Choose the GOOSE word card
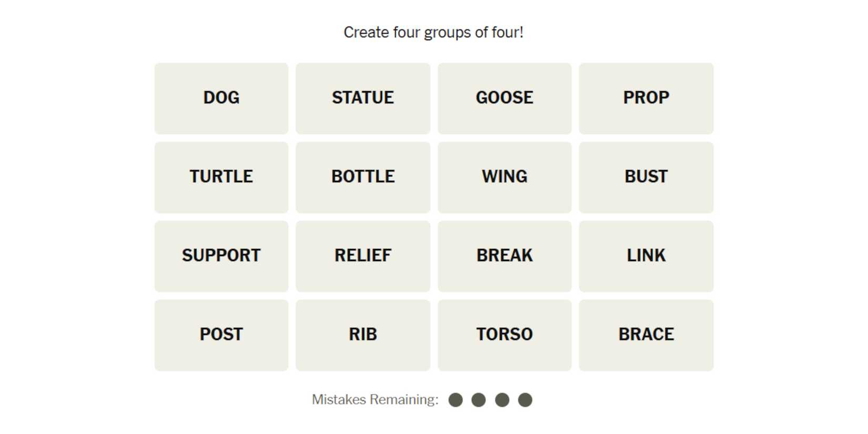 [x=504, y=98]
